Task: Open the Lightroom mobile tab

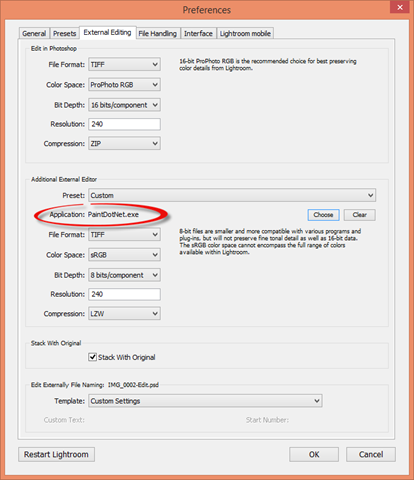Action: pyautogui.click(x=245, y=34)
